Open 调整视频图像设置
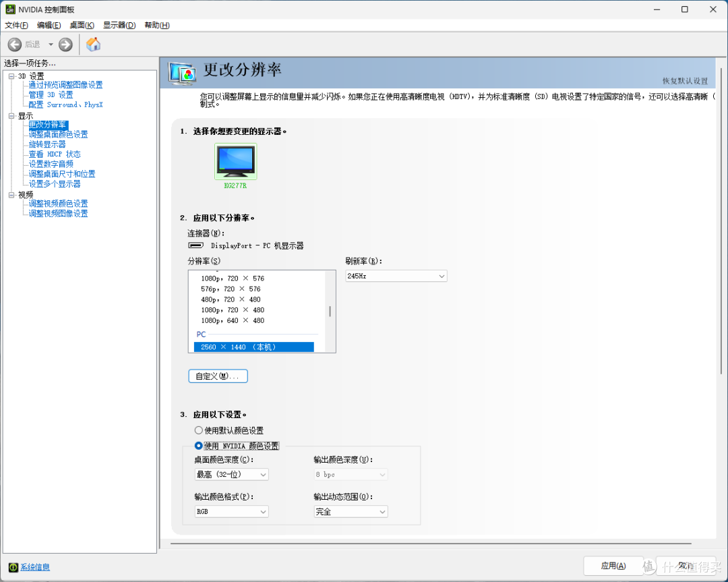The image size is (728, 582). (58, 214)
